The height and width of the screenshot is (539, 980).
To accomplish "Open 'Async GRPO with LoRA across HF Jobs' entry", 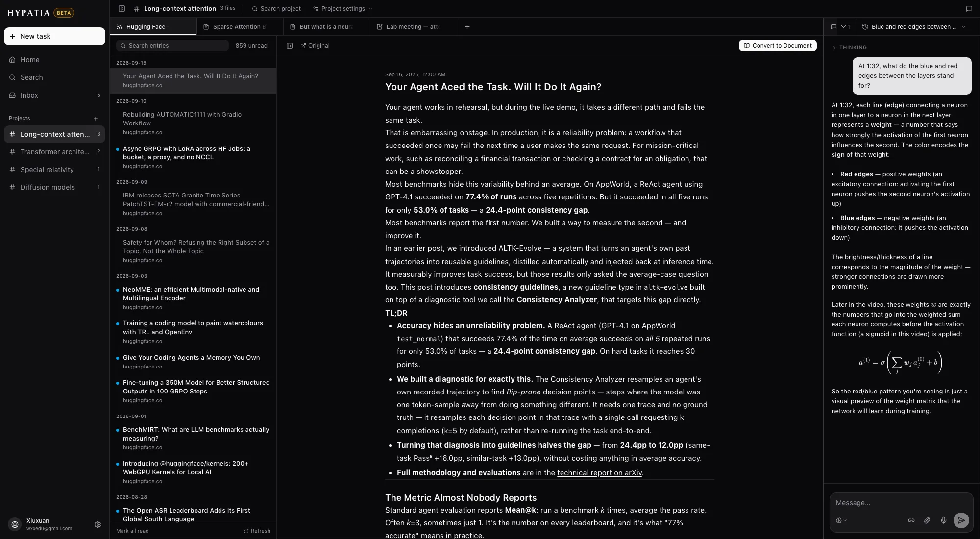I will (193, 157).
